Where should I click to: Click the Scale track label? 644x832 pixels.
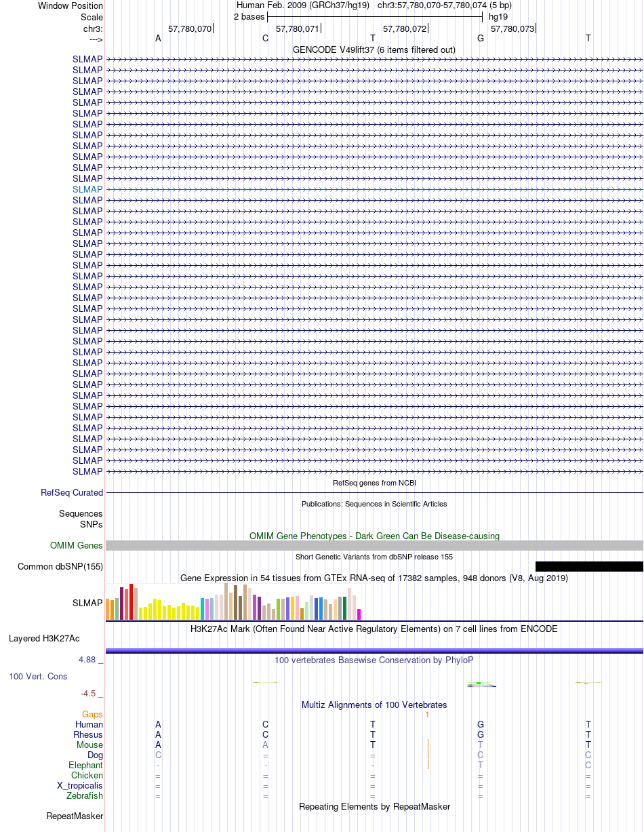[x=92, y=16]
